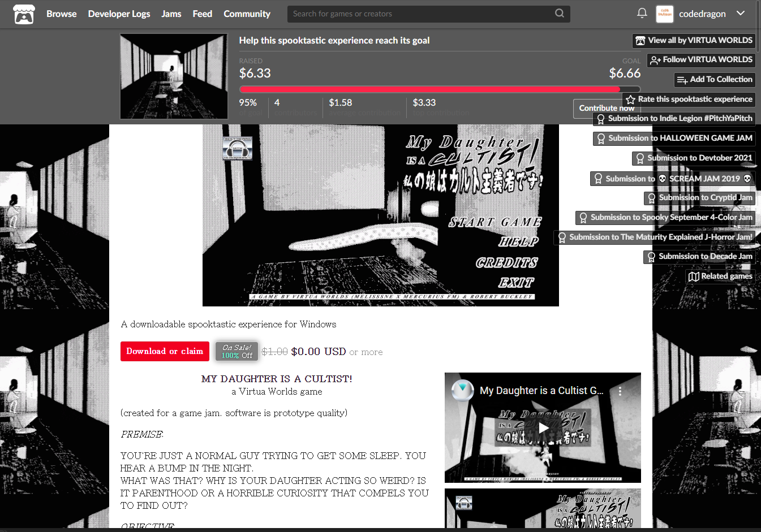Image resolution: width=761 pixels, height=532 pixels.
Task: Focus the search for games field
Action: 428,14
